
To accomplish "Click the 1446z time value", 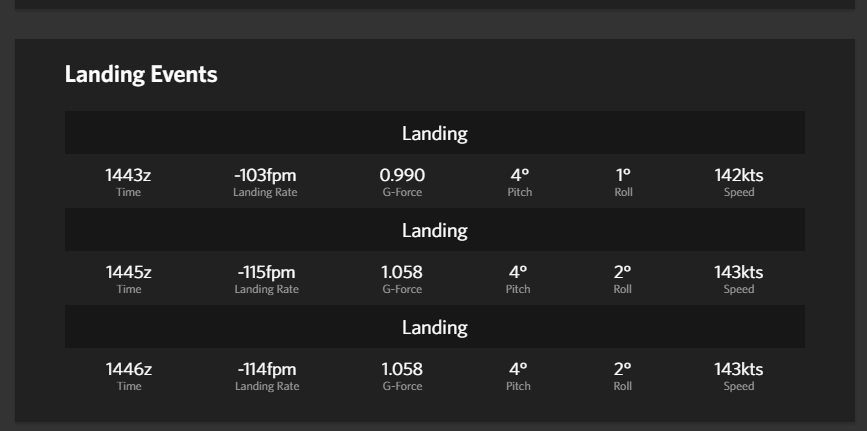I will click(129, 369).
